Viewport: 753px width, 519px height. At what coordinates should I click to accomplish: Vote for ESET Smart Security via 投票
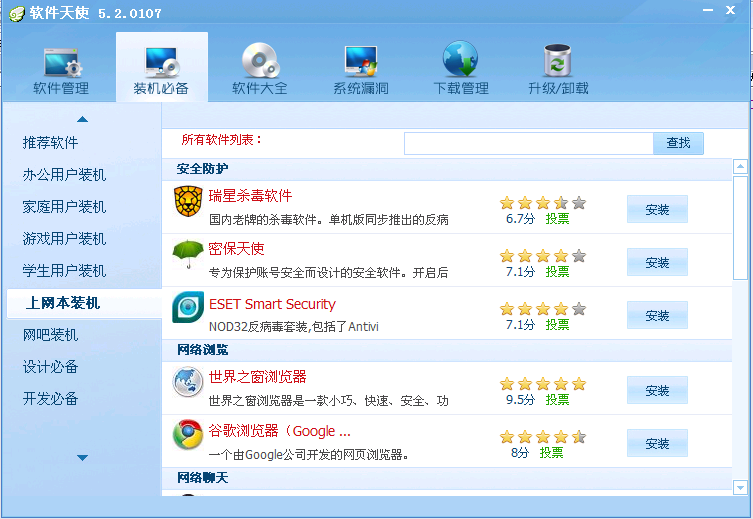pyautogui.click(x=557, y=325)
